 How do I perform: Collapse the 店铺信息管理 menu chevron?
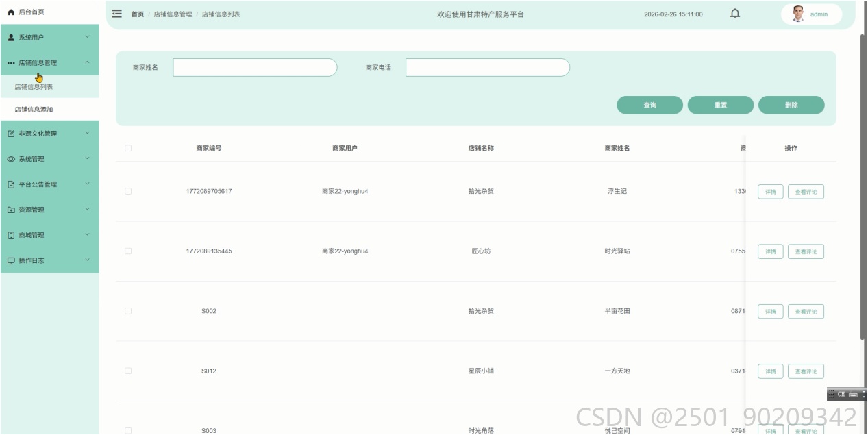click(87, 62)
